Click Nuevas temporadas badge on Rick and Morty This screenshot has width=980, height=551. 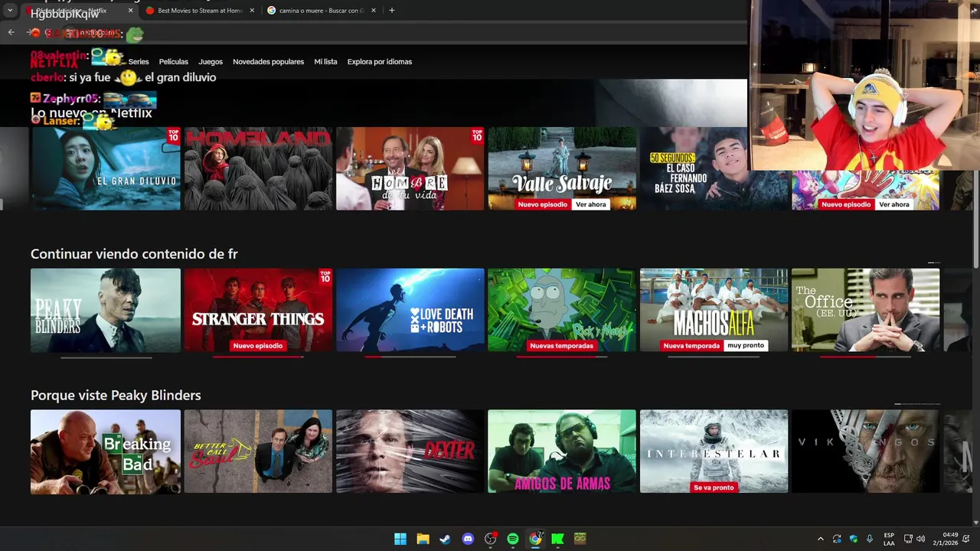pos(562,346)
